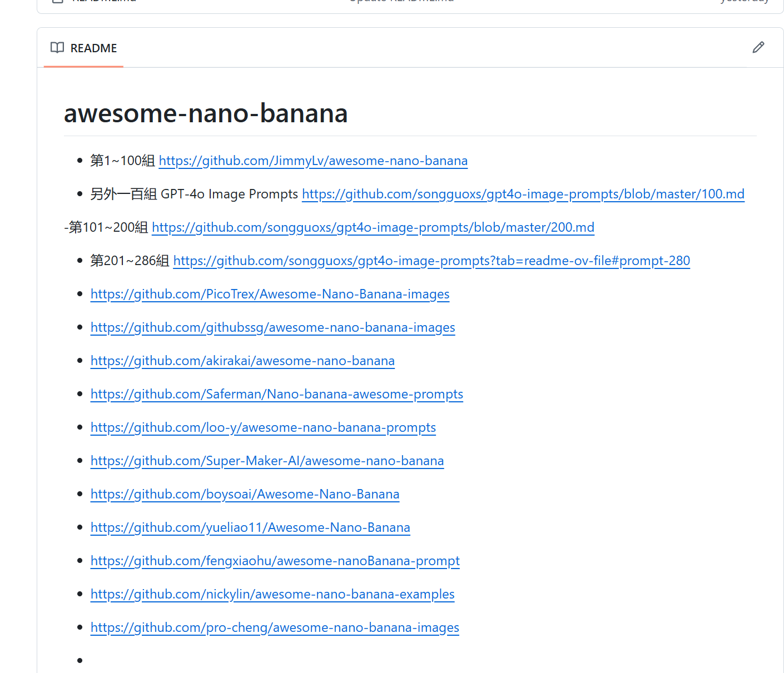Open githubssg awesome-nano-banana-images link

272,328
